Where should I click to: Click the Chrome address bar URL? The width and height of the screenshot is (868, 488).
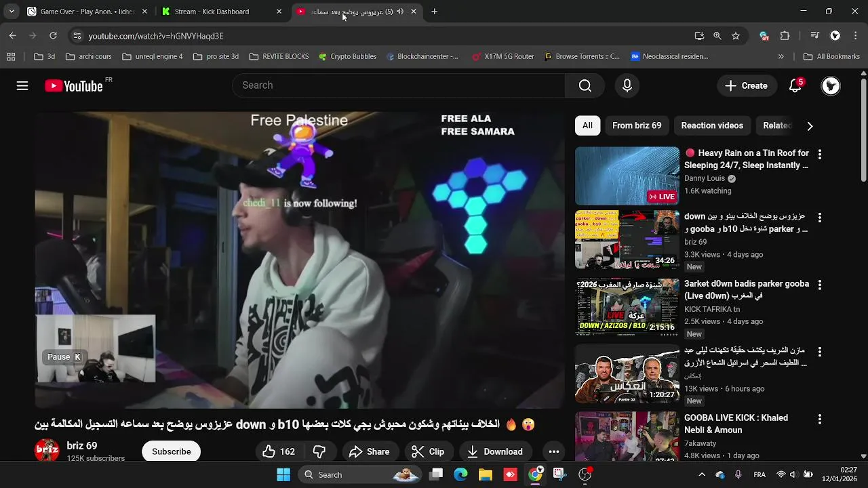pos(156,36)
